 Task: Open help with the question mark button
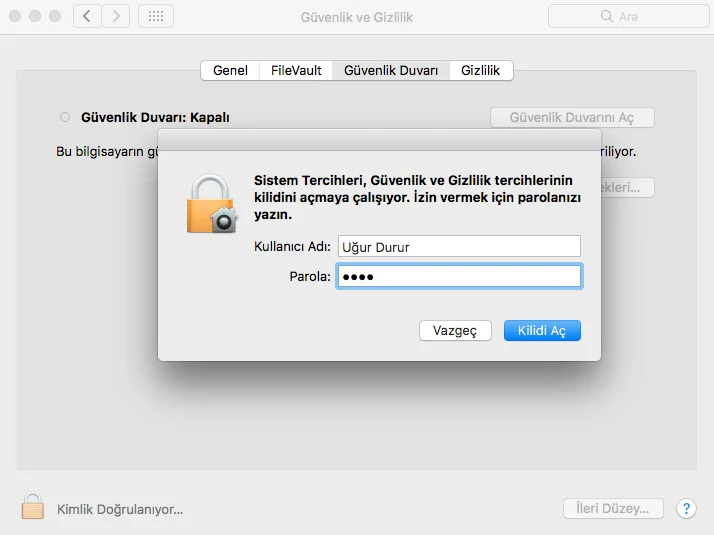pyautogui.click(x=686, y=508)
